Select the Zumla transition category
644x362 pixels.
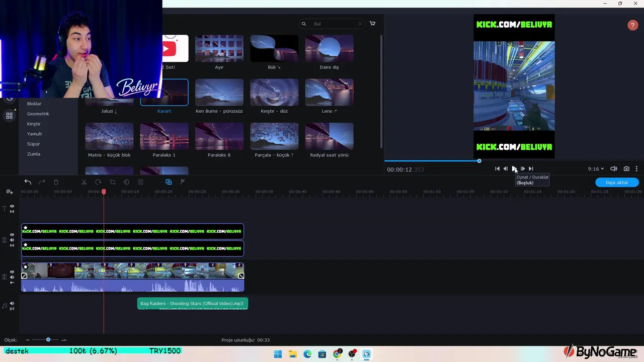(34, 154)
